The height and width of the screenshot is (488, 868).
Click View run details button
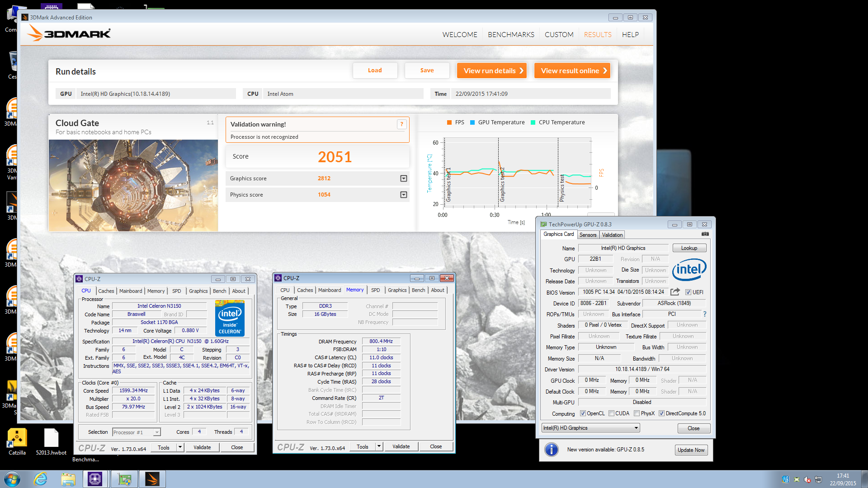tap(492, 70)
